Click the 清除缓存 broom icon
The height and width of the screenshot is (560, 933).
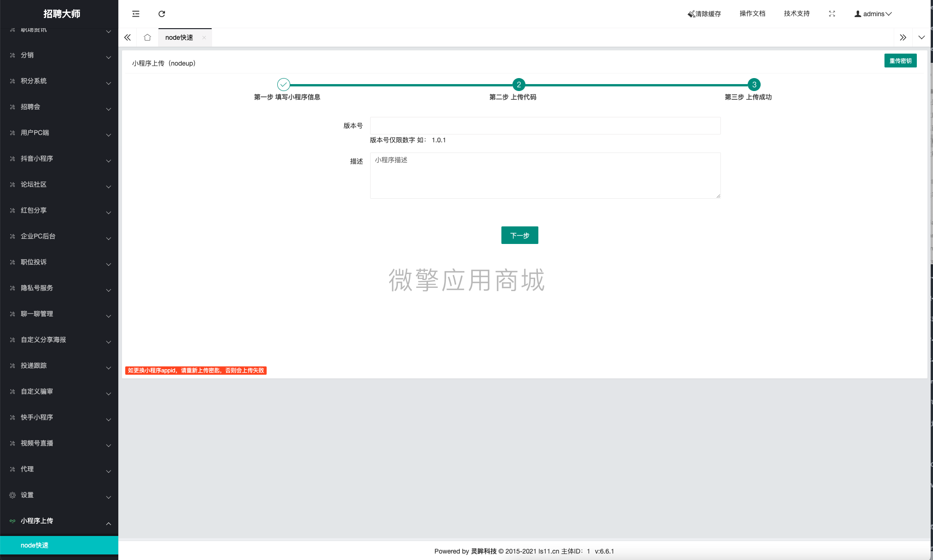coord(691,14)
